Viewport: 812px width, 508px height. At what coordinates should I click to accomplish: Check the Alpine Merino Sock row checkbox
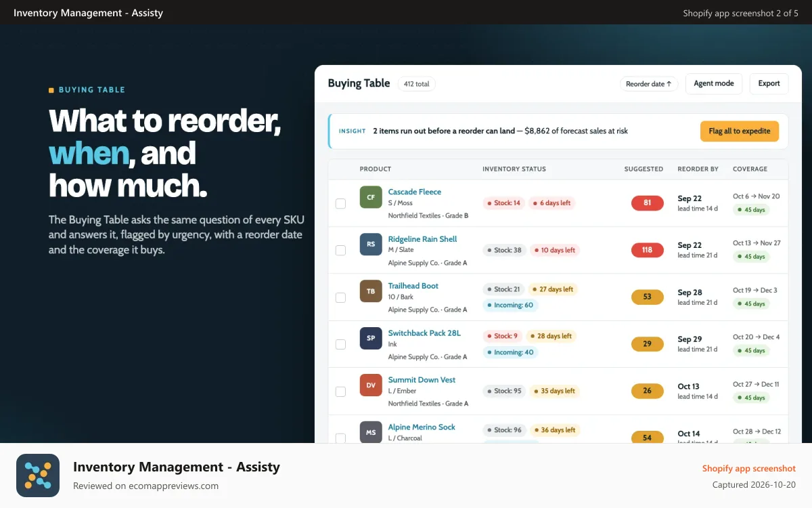tap(340, 438)
